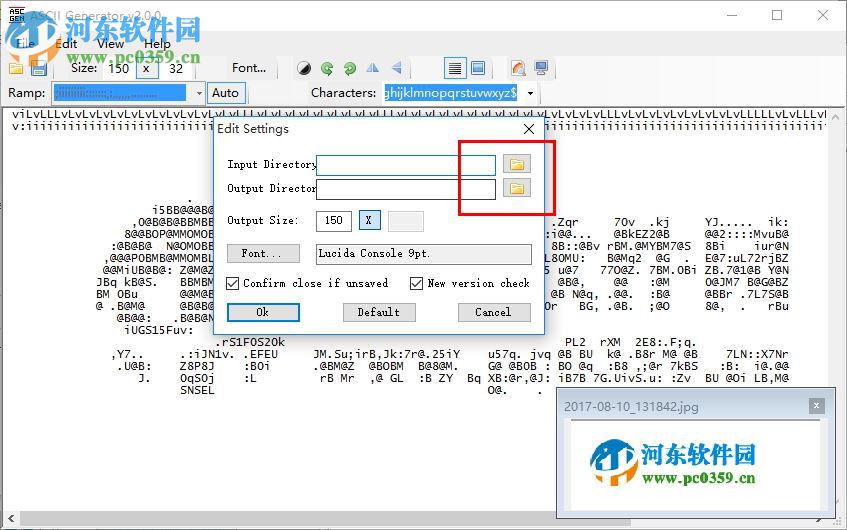Rotate image clockwise with green arrow icon
The height and width of the screenshot is (530, 847).
[350, 68]
